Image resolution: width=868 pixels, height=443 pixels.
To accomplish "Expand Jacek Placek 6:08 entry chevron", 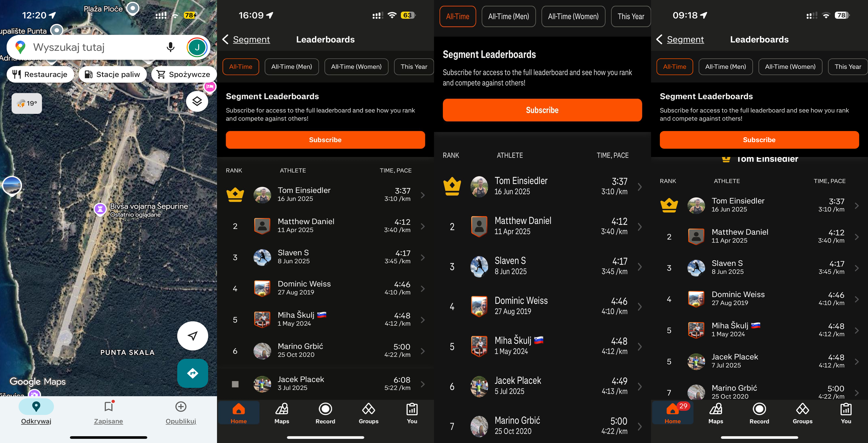I will pos(423,384).
